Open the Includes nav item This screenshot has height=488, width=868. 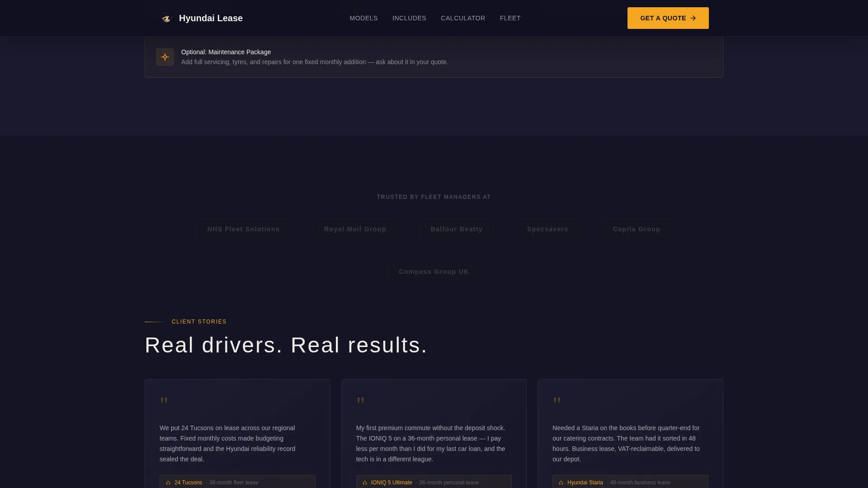click(409, 18)
